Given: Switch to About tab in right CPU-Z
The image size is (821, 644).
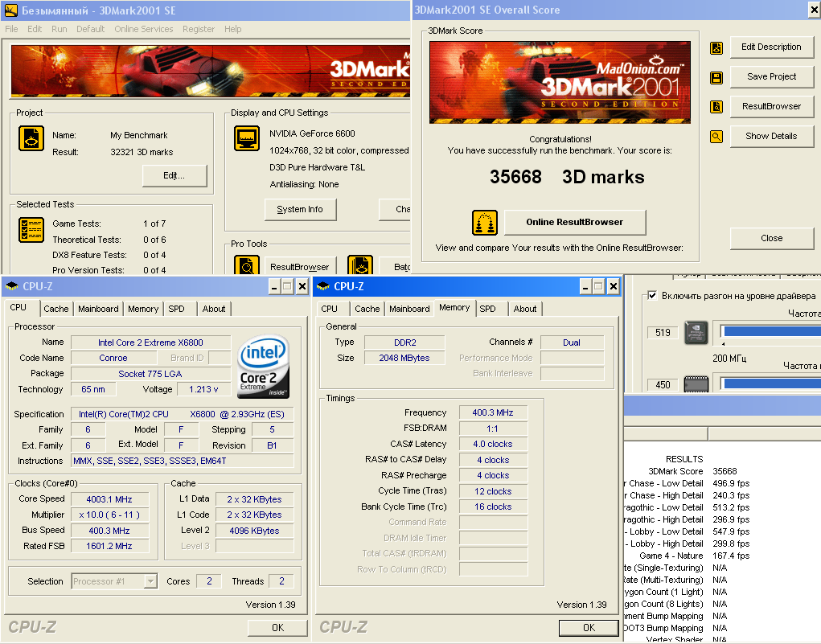Looking at the screenshot, I should pos(524,309).
